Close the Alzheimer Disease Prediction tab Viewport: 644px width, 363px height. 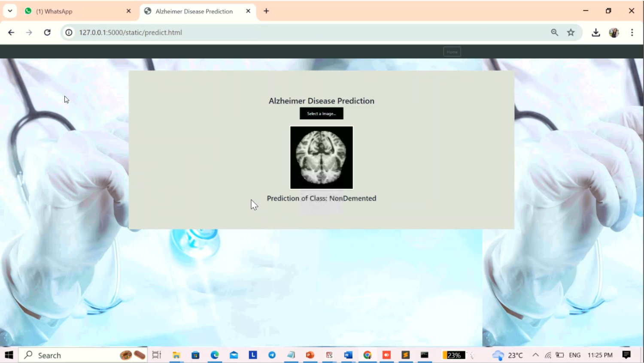coord(248,11)
